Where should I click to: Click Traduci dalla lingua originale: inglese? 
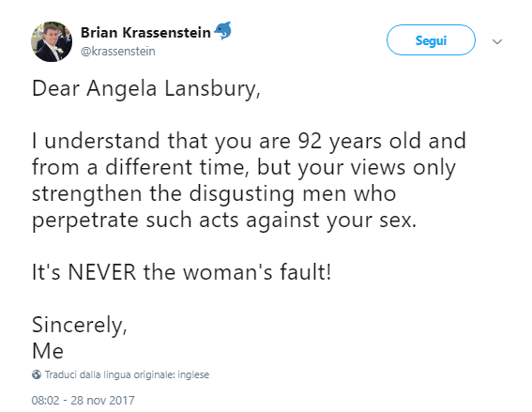(x=127, y=374)
